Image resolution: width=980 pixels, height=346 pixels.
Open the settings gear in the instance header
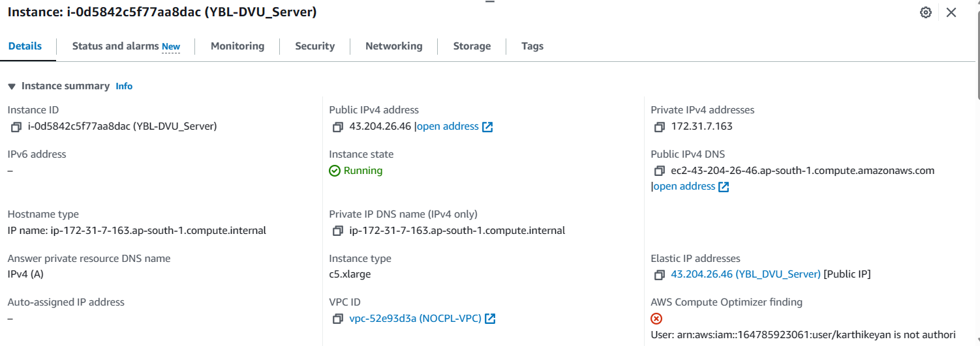pyautogui.click(x=925, y=12)
